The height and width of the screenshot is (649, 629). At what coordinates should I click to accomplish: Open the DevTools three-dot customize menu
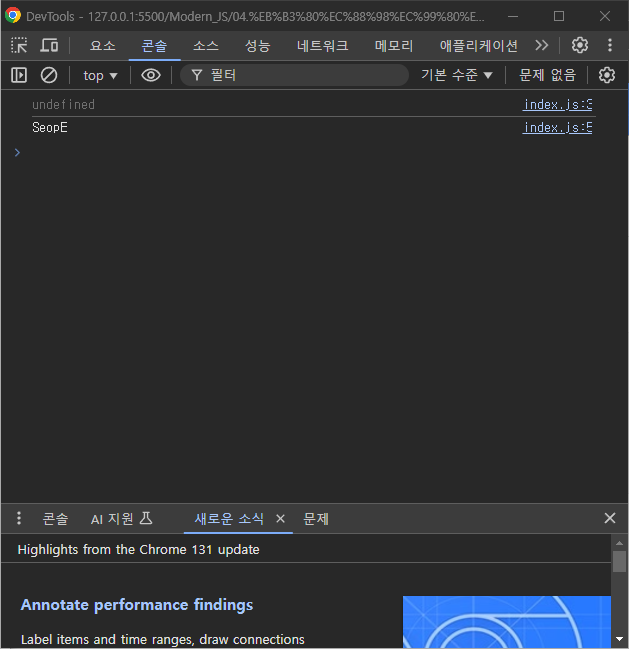610,45
